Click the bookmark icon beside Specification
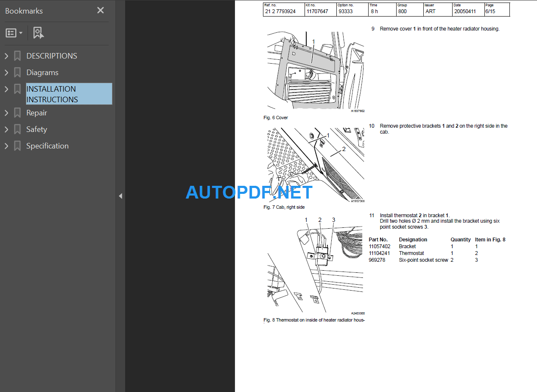Image resolution: width=537 pixels, height=392 pixels. [x=17, y=146]
